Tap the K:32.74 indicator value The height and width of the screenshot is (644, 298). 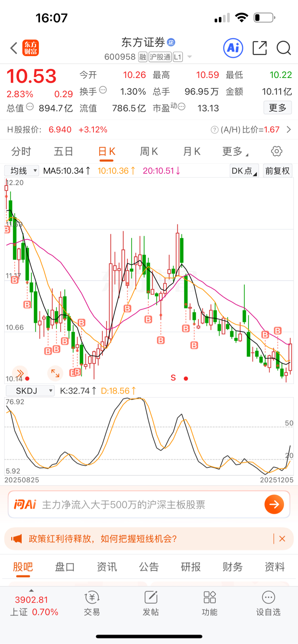(x=78, y=391)
